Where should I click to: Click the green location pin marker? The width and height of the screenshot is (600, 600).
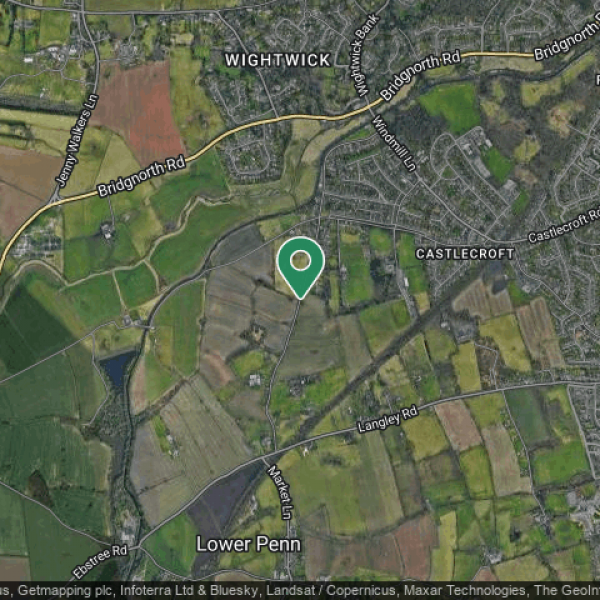[x=301, y=268]
